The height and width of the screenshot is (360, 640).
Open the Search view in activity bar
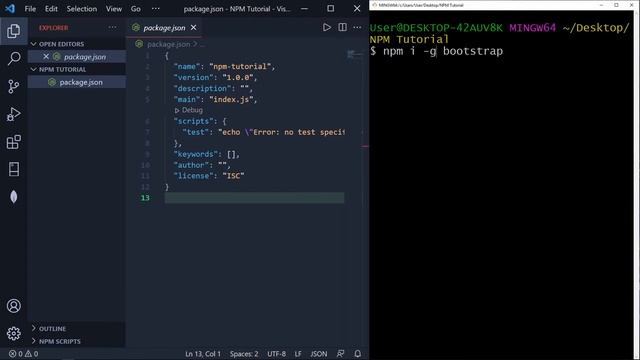[13, 58]
